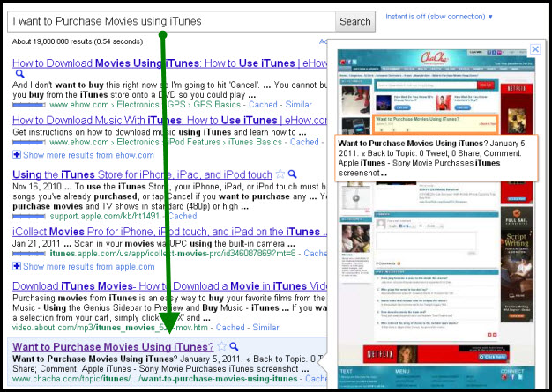The height and width of the screenshot is (392, 552).
Task: Expand Show more results from ehow.com
Action: 84,155
